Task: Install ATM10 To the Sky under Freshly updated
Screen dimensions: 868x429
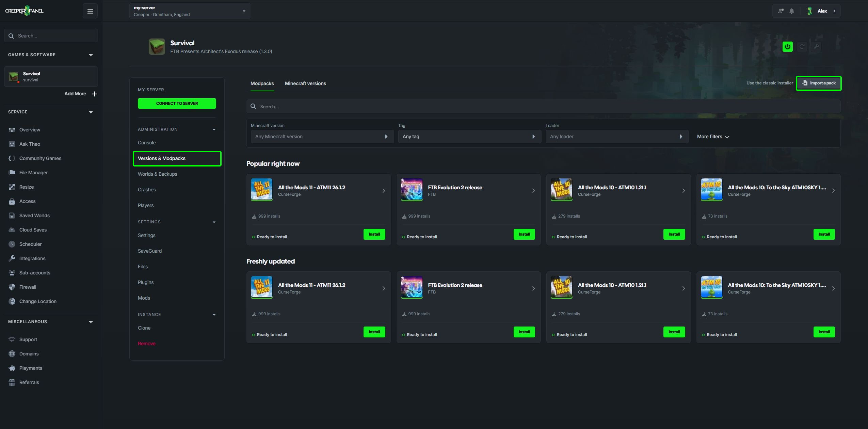Action: (824, 332)
